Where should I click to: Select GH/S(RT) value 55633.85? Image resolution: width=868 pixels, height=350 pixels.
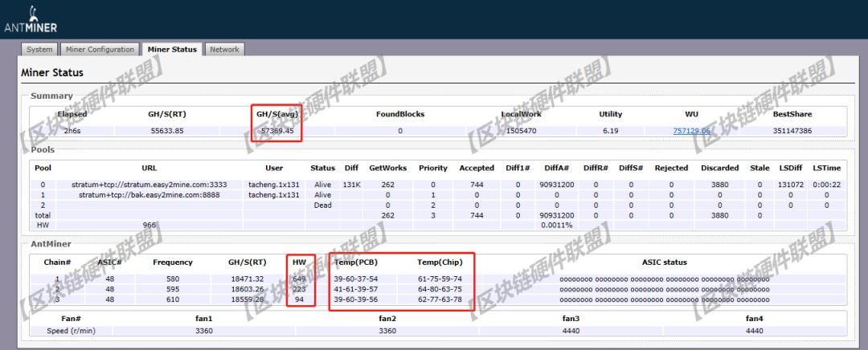tap(166, 131)
